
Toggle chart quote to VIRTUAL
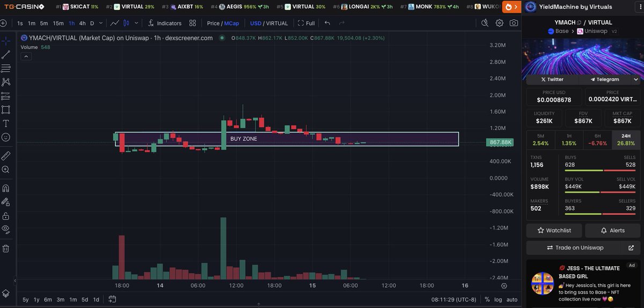click(277, 23)
